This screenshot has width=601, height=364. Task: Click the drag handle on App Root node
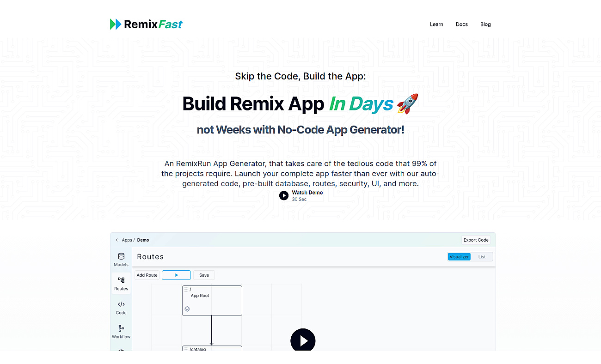[x=186, y=290]
